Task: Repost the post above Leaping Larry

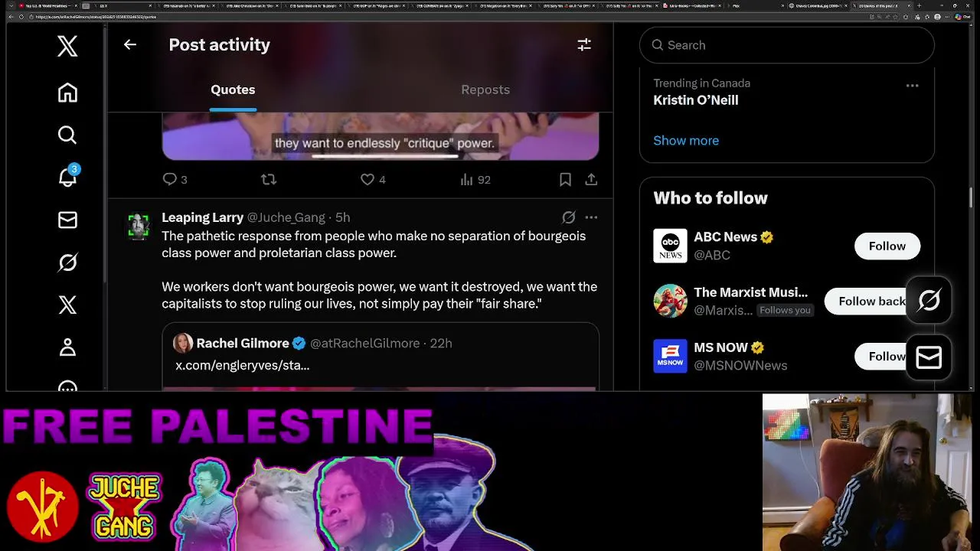Action: (x=268, y=180)
